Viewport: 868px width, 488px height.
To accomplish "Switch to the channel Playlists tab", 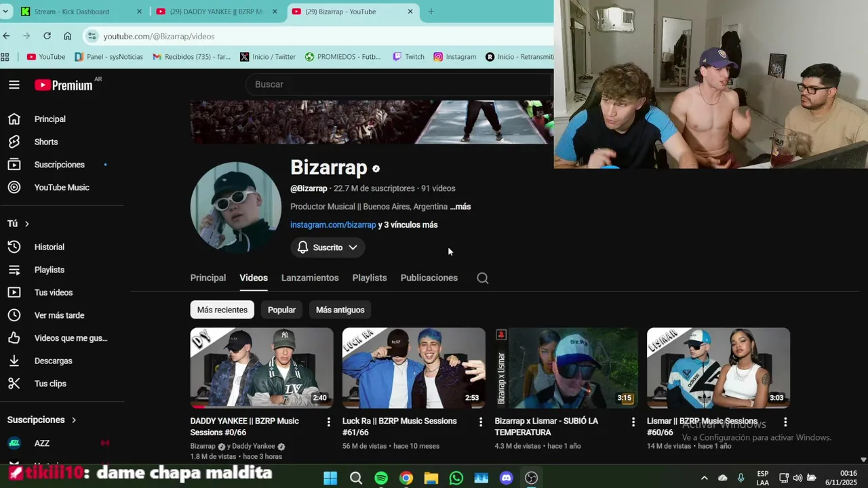I will click(370, 278).
